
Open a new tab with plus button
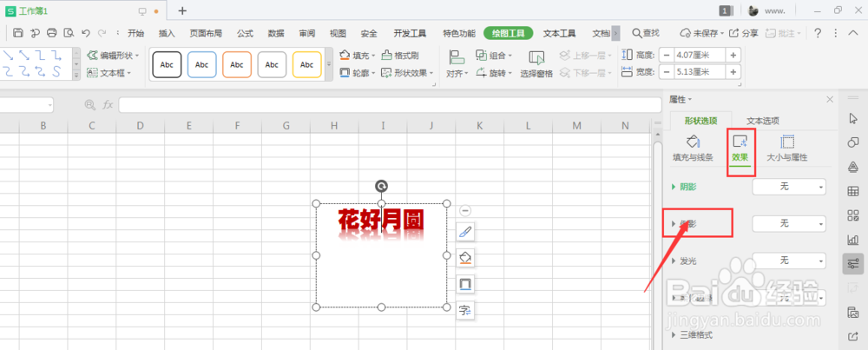point(182,10)
